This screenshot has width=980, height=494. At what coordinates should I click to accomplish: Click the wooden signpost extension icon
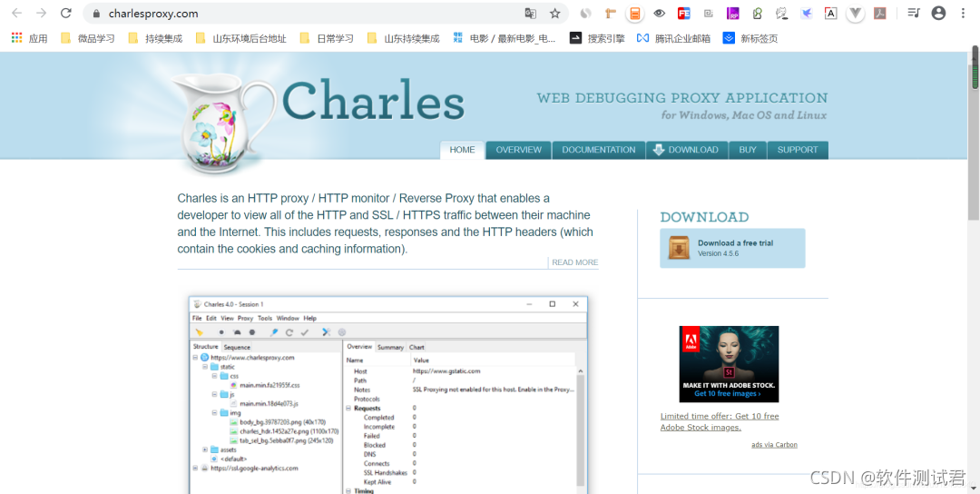point(611,13)
